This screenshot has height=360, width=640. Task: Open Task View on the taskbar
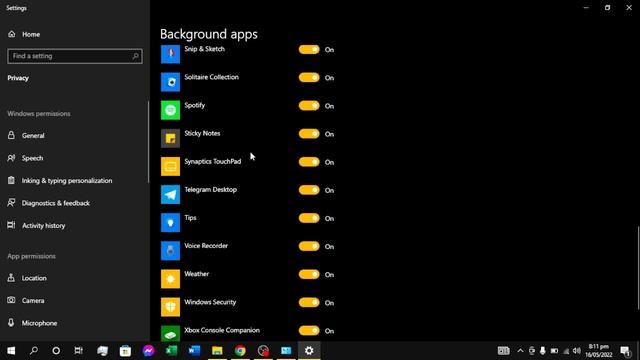[x=78, y=351]
